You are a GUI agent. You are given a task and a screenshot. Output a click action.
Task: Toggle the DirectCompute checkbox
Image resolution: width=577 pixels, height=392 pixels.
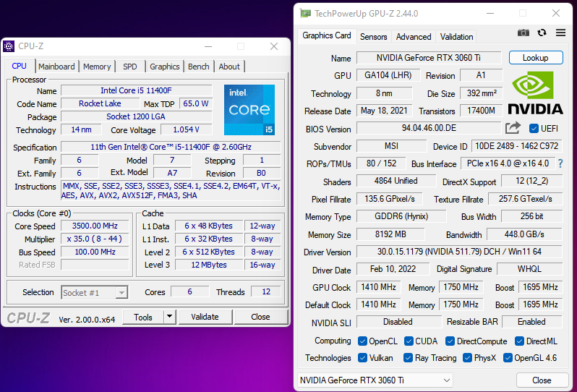click(x=450, y=341)
